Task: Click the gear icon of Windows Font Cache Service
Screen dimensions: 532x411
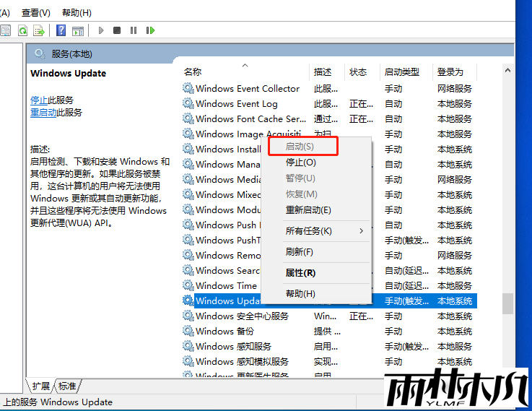Action: pyautogui.click(x=188, y=118)
